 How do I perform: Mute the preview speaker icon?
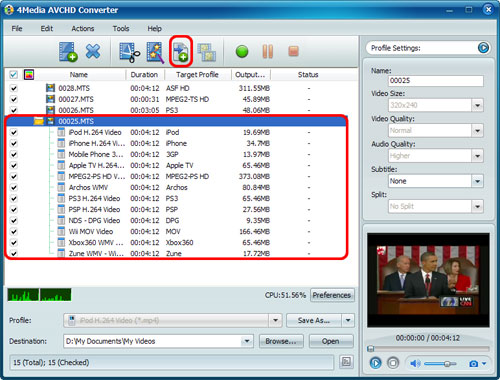pos(415,363)
